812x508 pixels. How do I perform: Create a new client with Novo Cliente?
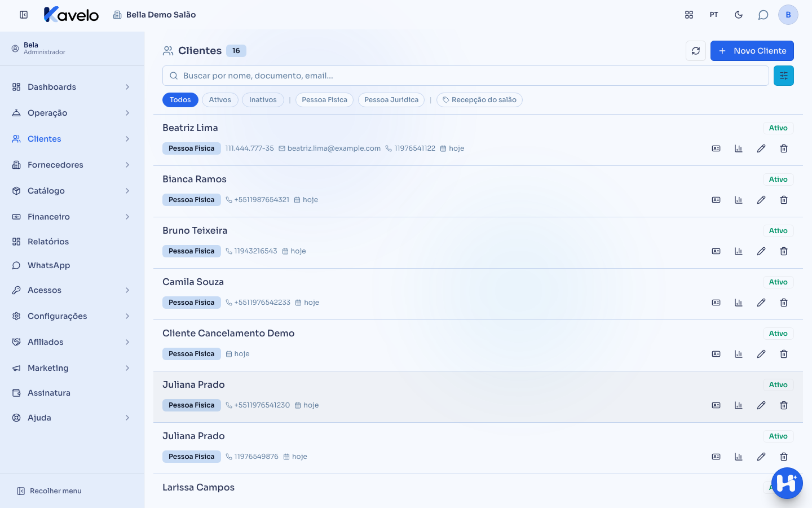pyautogui.click(x=752, y=51)
